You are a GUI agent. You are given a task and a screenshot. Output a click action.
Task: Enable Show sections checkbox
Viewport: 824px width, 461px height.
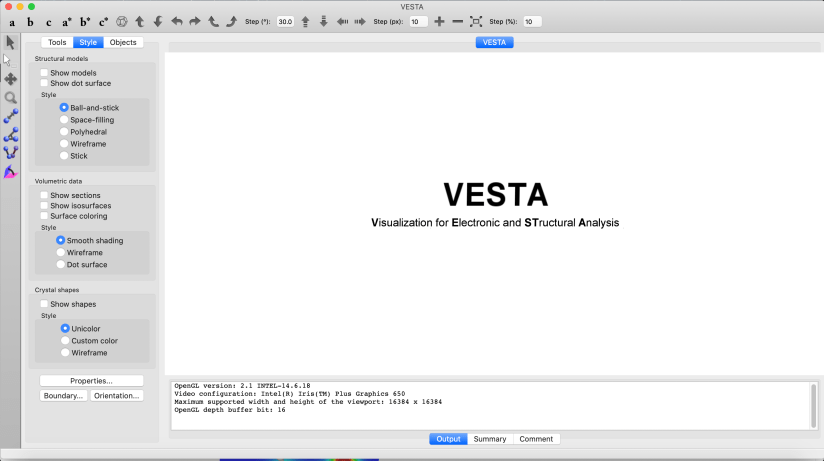click(x=44, y=195)
